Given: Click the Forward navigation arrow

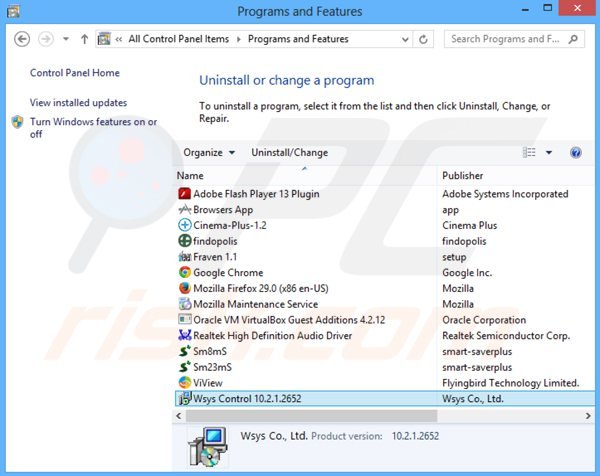Looking at the screenshot, I should (46, 39).
